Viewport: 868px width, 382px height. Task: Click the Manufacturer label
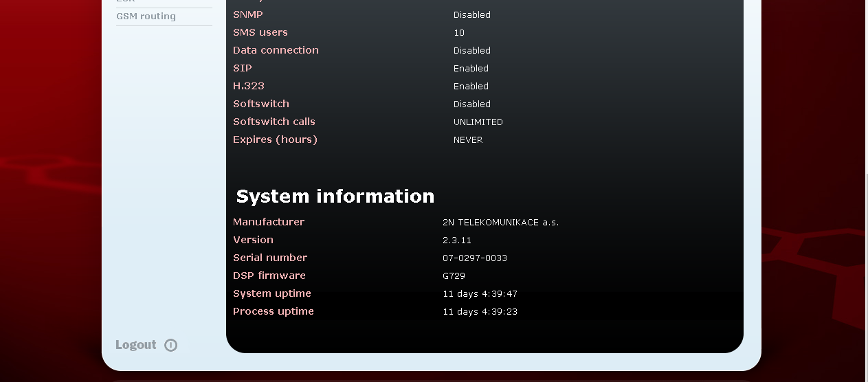[268, 222]
